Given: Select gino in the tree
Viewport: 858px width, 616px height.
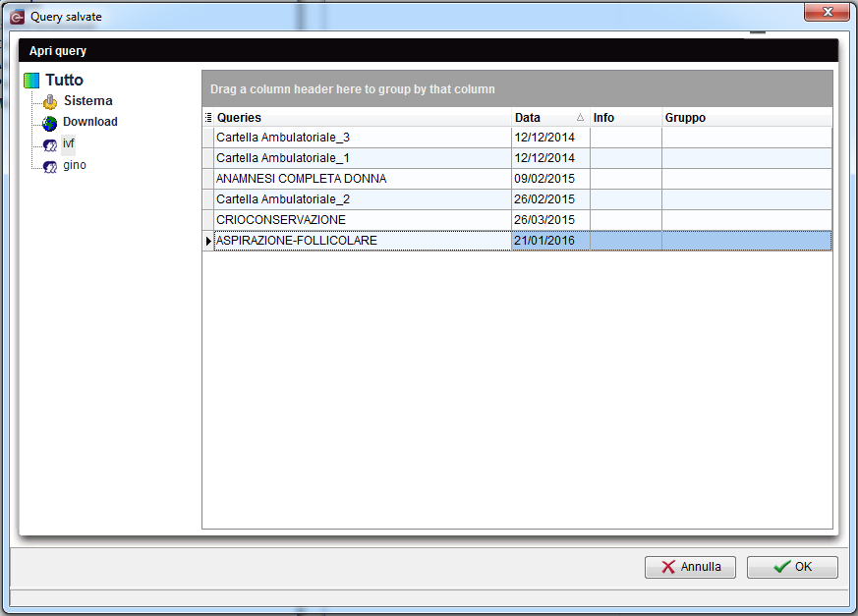Looking at the screenshot, I should [75, 165].
